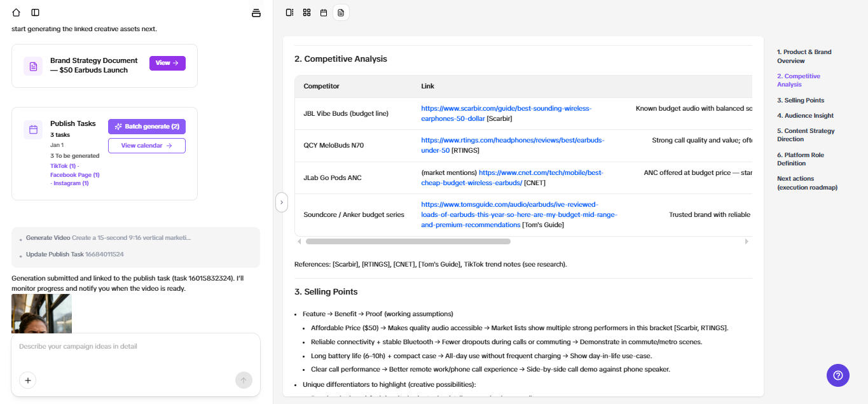Open the Home page
This screenshot has height=404, width=868.
(x=15, y=12)
